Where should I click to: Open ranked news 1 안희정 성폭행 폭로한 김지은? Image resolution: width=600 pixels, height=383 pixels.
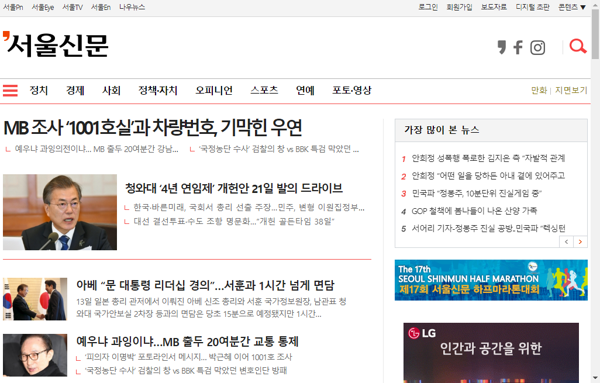pos(488,158)
